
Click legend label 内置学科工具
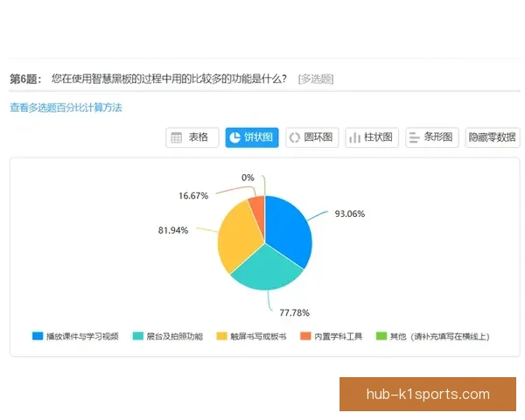pyautogui.click(x=338, y=336)
